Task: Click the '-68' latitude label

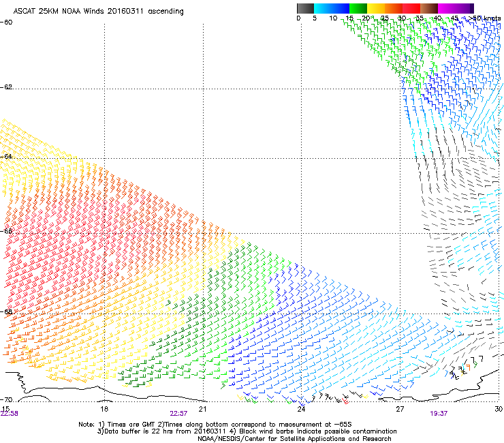Action: [x=6, y=311]
